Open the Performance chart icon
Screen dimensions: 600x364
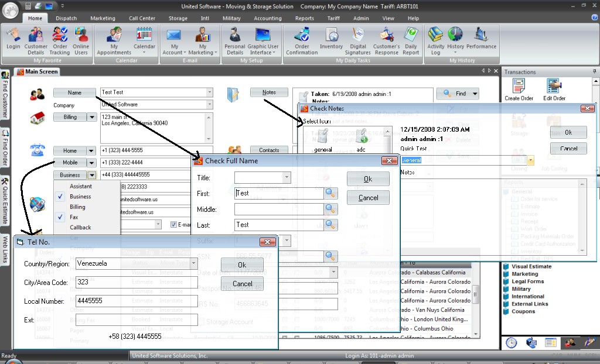[x=482, y=39]
